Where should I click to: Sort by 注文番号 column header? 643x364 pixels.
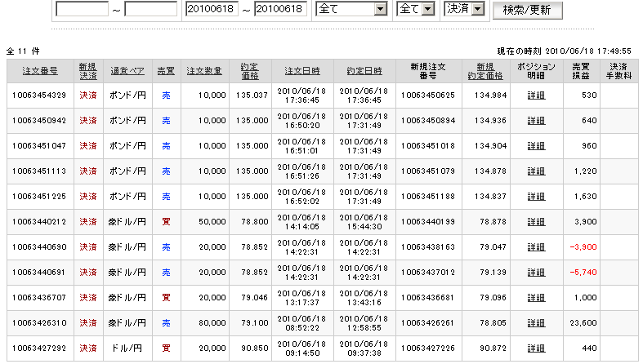(x=40, y=71)
